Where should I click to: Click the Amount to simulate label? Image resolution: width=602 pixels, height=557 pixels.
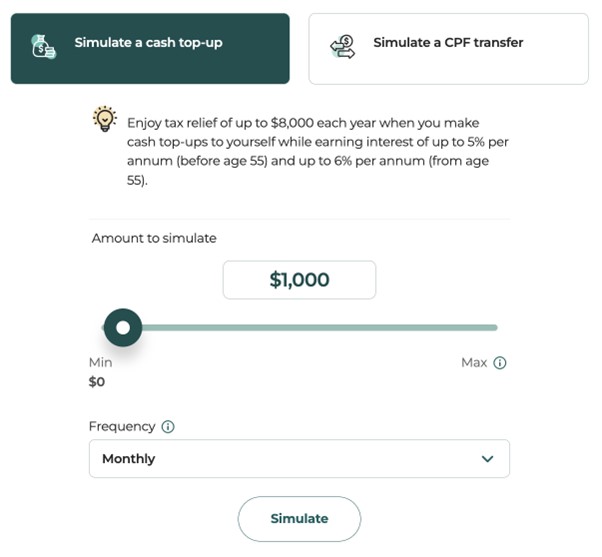154,238
